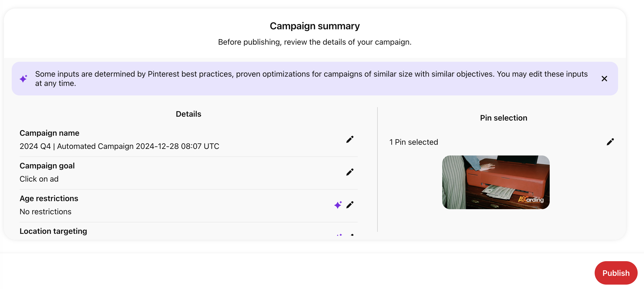Select the '1 Pin selected' text
644x289 pixels.
point(414,142)
